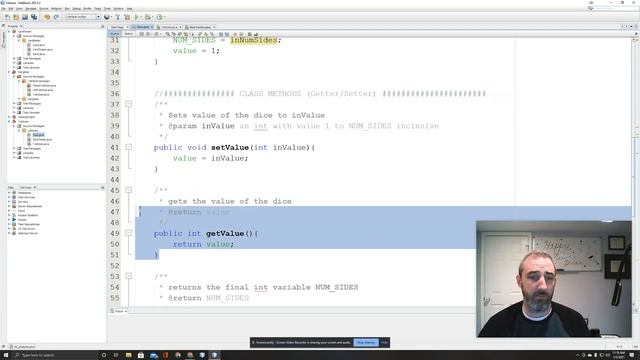The image size is (640, 360).
Task: Open the Window menu
Action: [118, 8]
